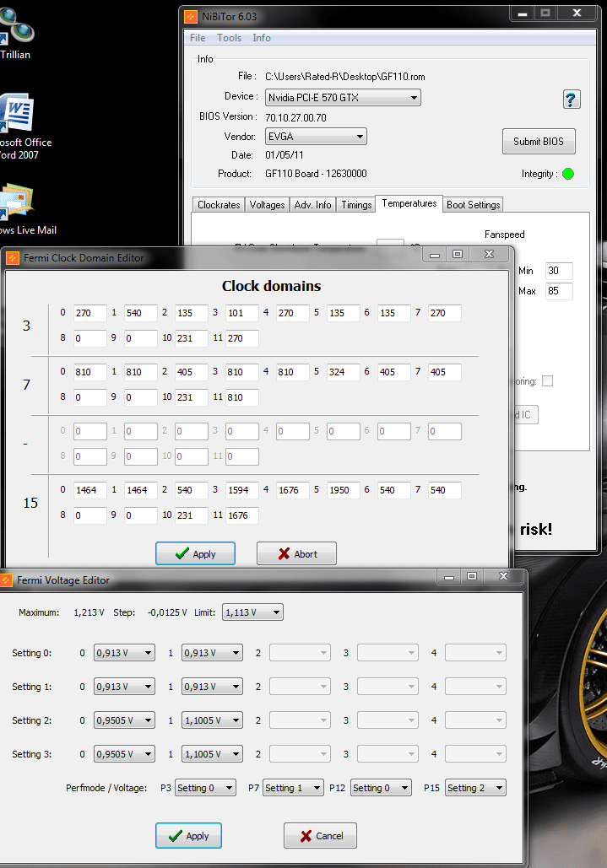Click Fermi Clock Domain Editor title icon

coord(12,258)
